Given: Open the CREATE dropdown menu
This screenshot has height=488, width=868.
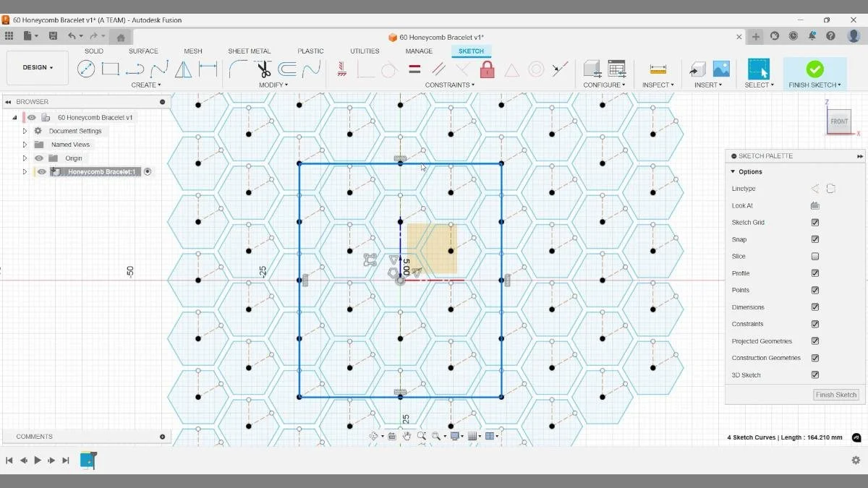Looking at the screenshot, I should (146, 85).
